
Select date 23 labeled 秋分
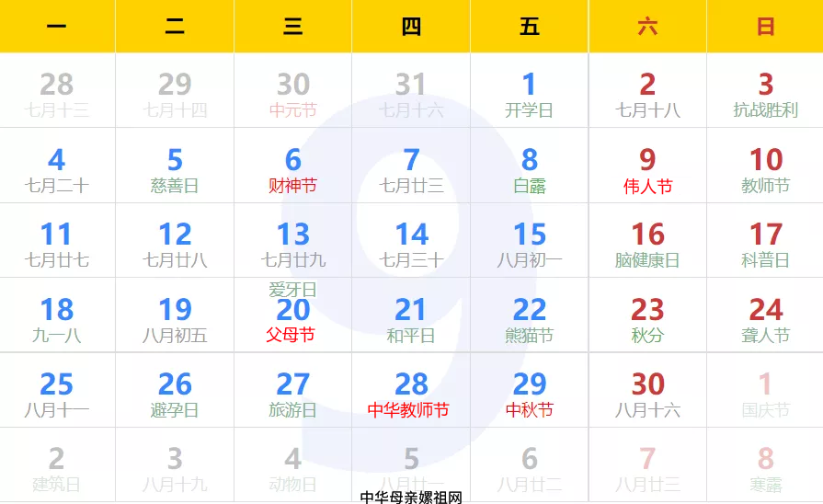(x=647, y=315)
